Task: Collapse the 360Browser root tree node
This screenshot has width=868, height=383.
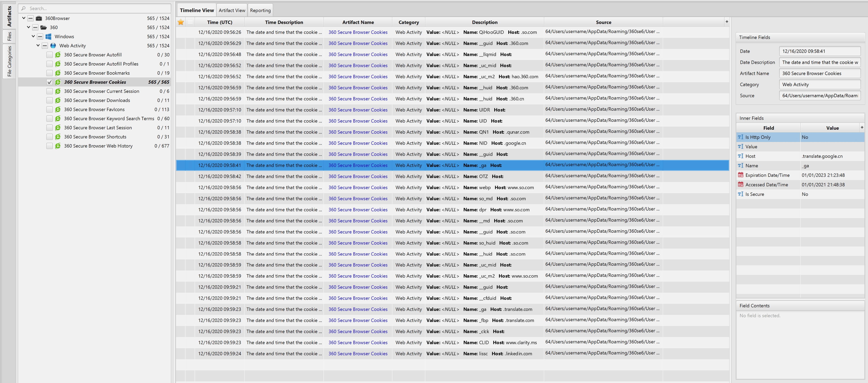Action: (24, 18)
